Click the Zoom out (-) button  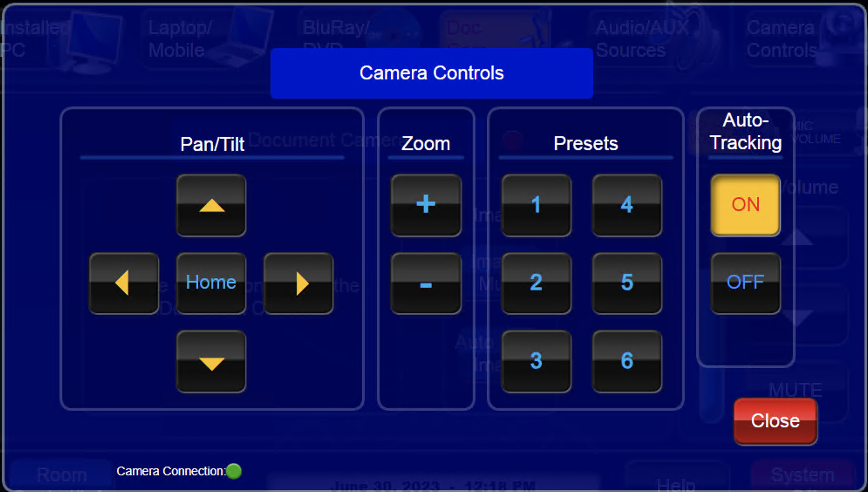click(x=426, y=283)
